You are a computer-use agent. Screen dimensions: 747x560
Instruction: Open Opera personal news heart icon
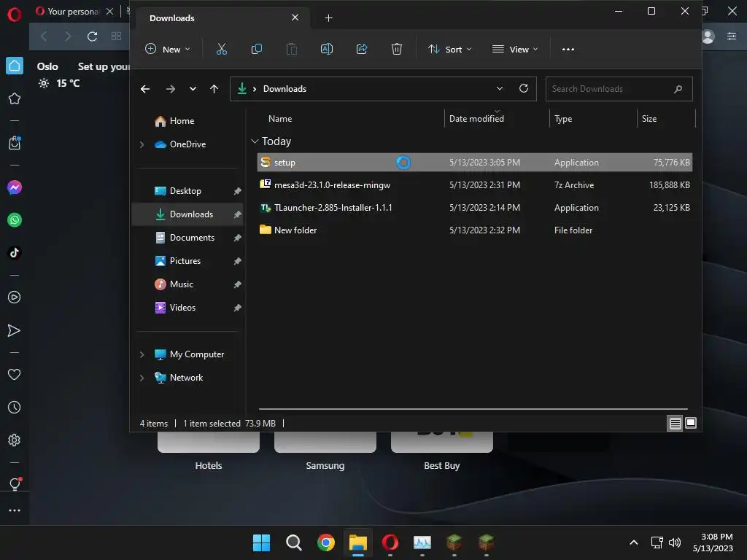(15, 375)
